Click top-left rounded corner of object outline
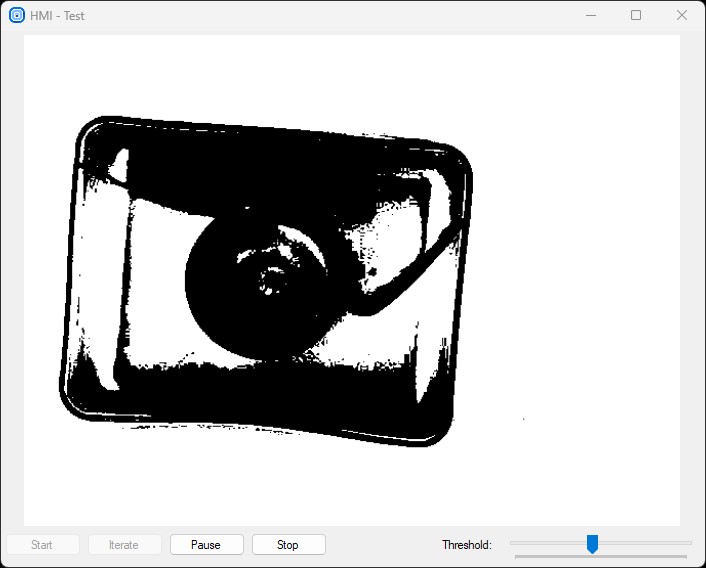The height and width of the screenshot is (568, 706). (87, 129)
